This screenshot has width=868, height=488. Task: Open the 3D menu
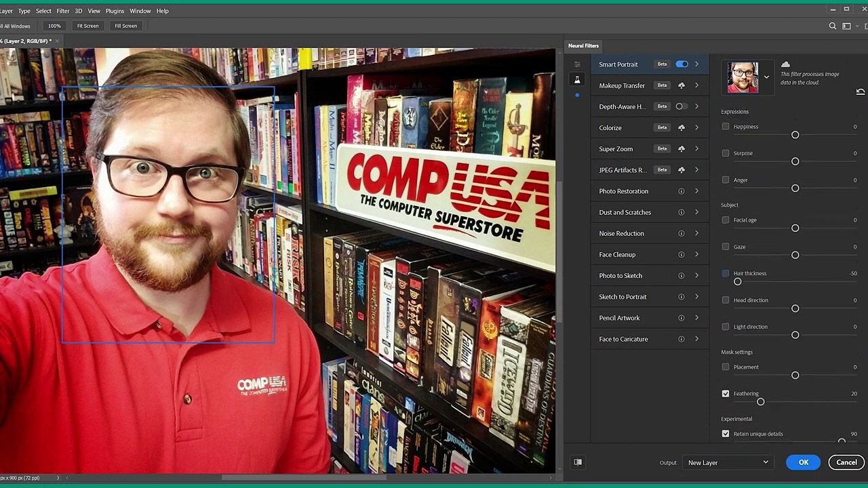pyautogui.click(x=79, y=11)
